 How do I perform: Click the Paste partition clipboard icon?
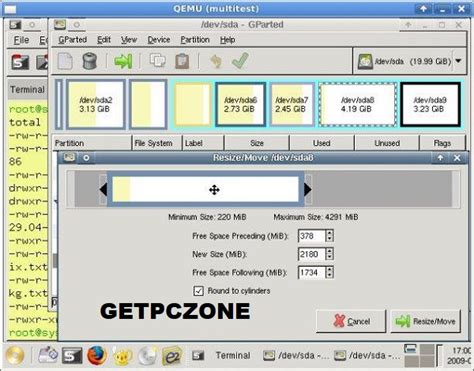click(182, 61)
